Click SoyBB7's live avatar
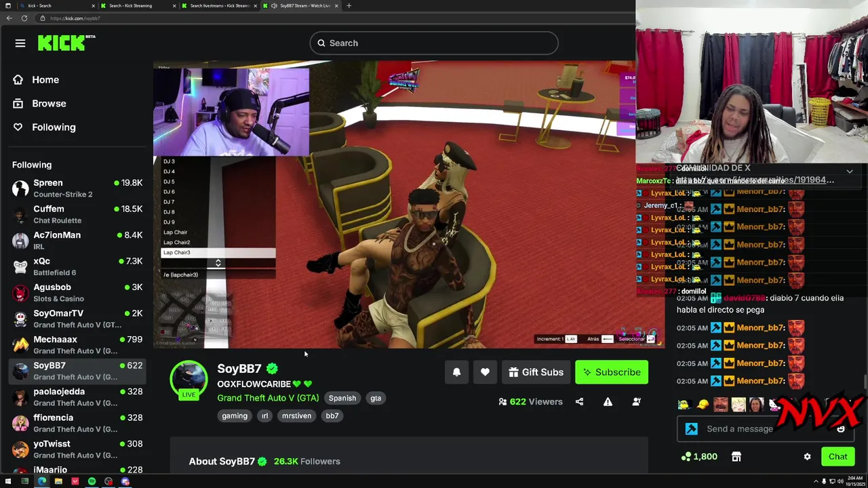The image size is (868, 488). 189,380
